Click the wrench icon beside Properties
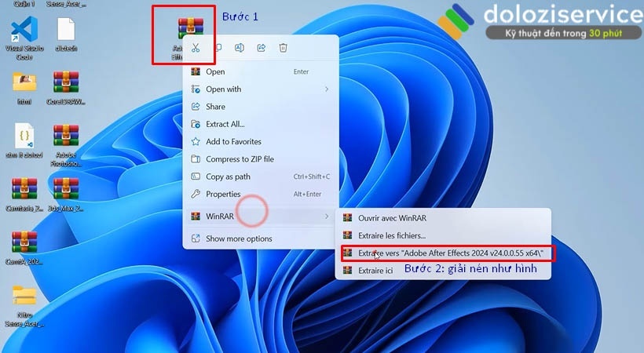644x353 pixels. [196, 194]
